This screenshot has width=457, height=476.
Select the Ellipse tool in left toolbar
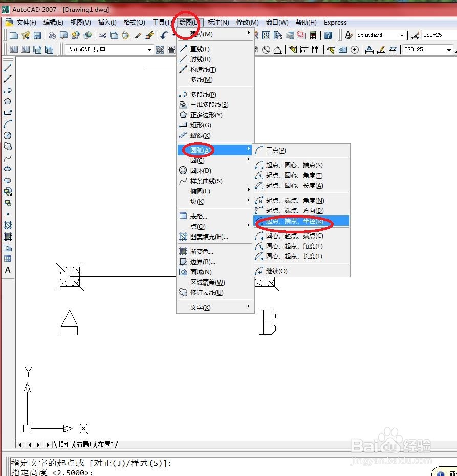point(8,169)
